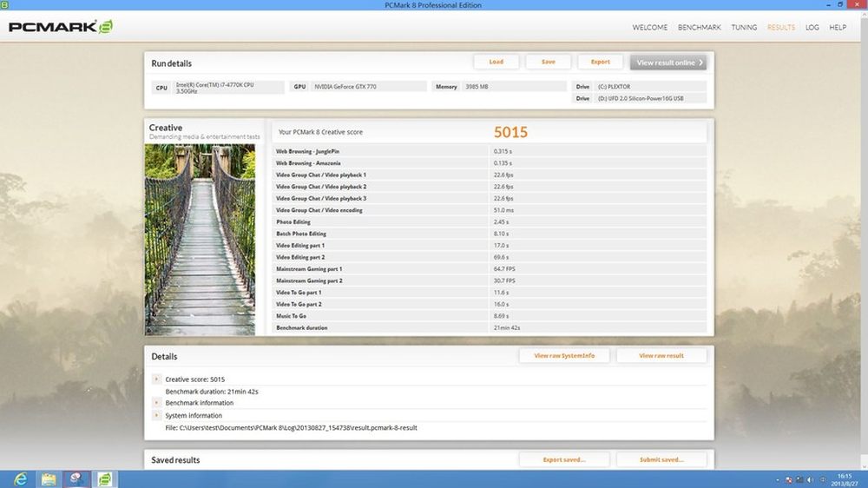The image size is (868, 488).
Task: Click the volume icon in system tray
Action: pyautogui.click(x=810, y=479)
